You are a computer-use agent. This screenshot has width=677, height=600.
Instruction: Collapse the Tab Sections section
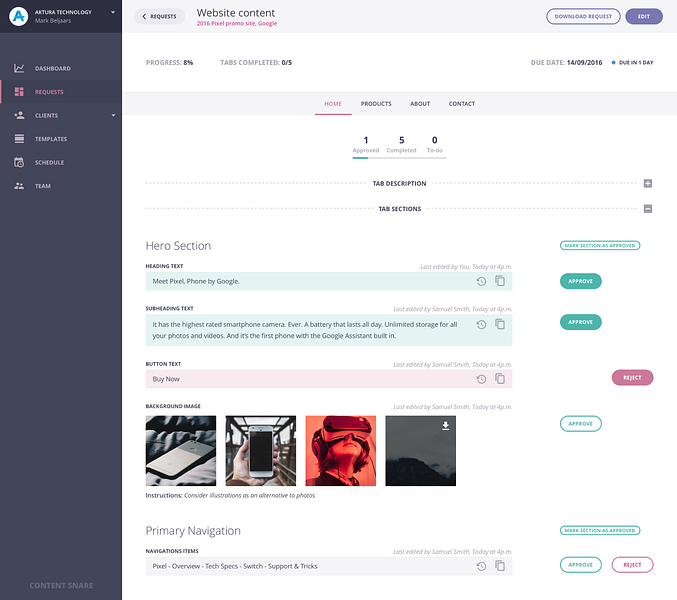click(x=648, y=209)
